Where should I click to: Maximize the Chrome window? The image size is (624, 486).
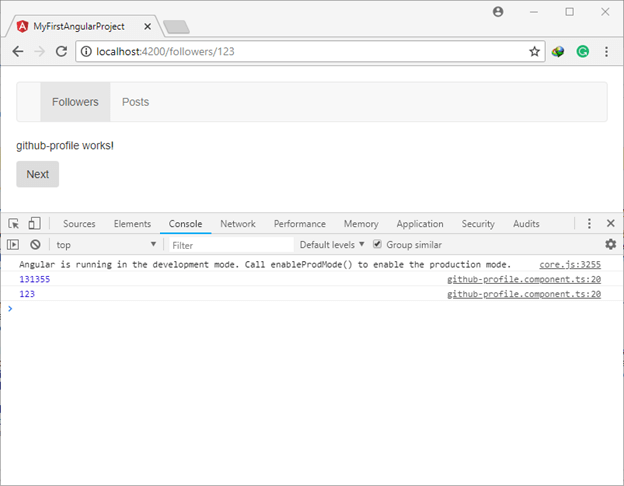569,12
